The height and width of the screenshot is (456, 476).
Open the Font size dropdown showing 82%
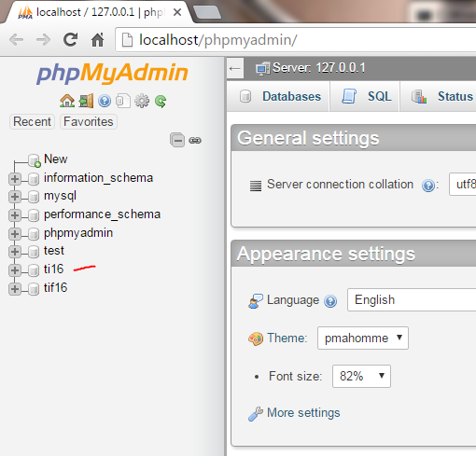click(361, 376)
